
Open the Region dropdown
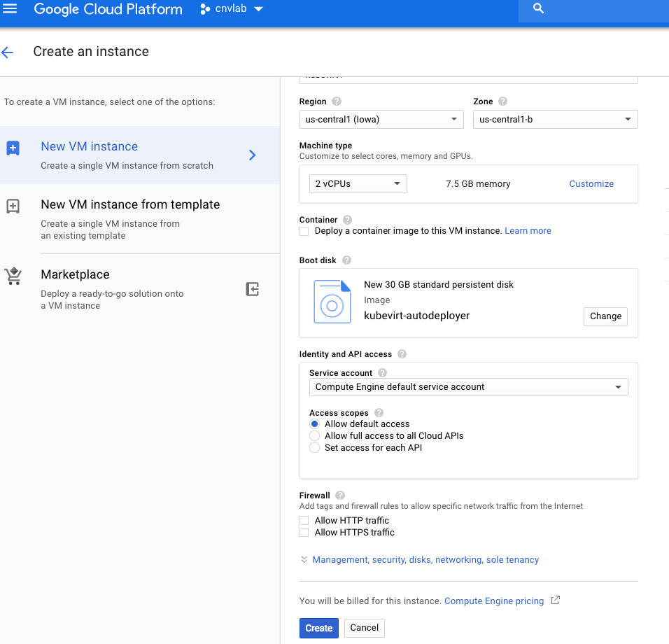coord(381,120)
